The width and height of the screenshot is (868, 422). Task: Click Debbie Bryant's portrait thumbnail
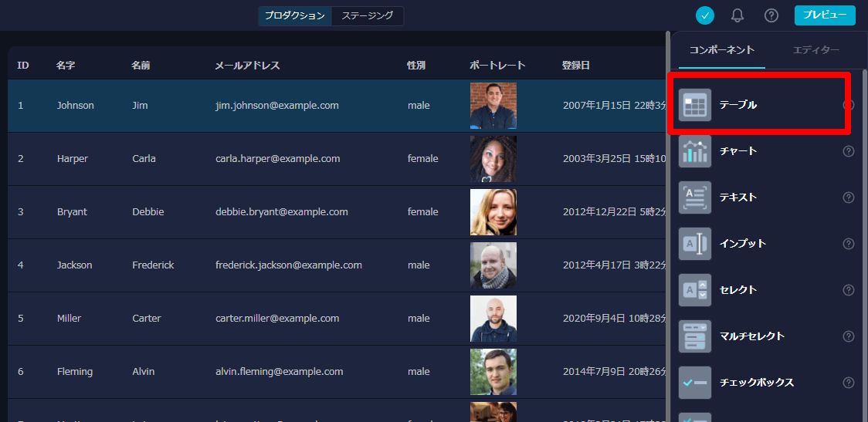493,212
